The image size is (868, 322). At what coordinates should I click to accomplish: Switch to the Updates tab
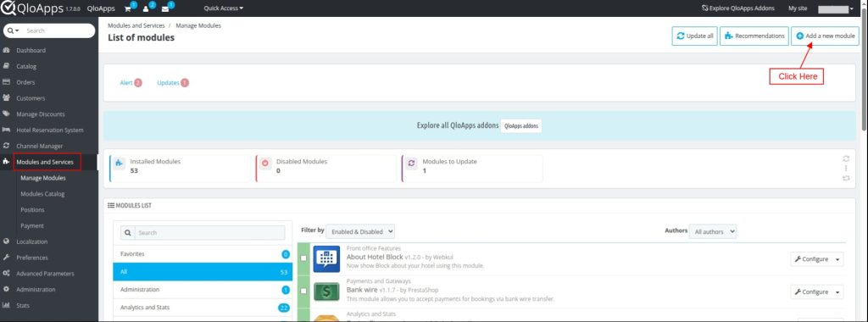tap(173, 82)
